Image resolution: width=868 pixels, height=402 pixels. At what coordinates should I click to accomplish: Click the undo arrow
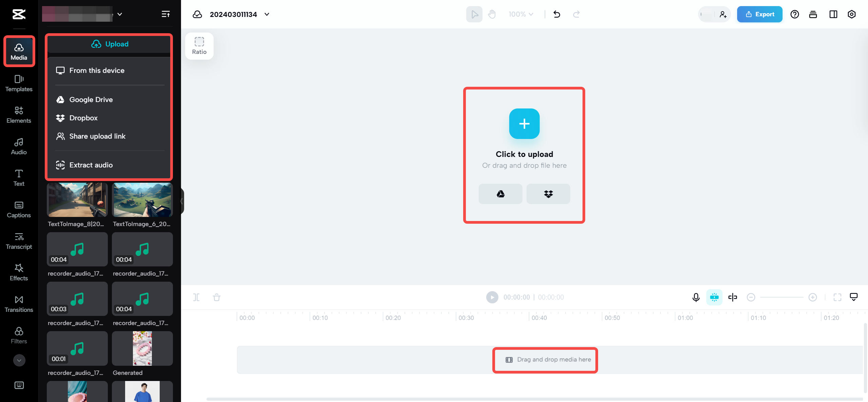coord(557,14)
